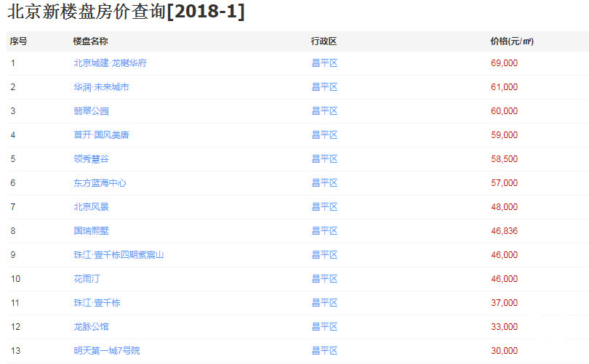Click 昌平区 in the 龙脉公馆 row
Viewport: 589px width, 364px height.
click(x=325, y=327)
